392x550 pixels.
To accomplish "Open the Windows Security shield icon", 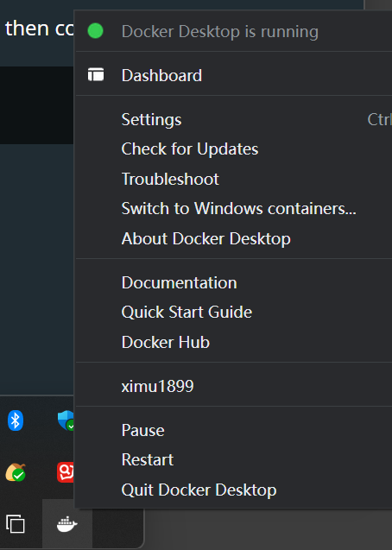I will tap(66, 420).
